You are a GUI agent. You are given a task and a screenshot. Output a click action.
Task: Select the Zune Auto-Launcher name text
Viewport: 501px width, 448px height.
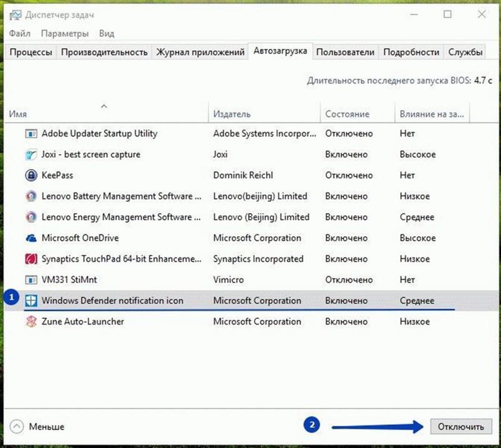tap(83, 321)
